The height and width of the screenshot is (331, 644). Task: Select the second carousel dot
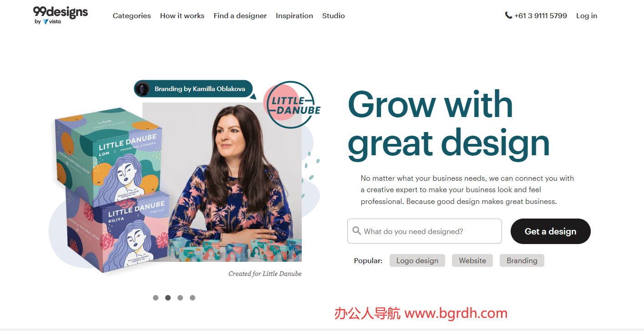click(168, 298)
